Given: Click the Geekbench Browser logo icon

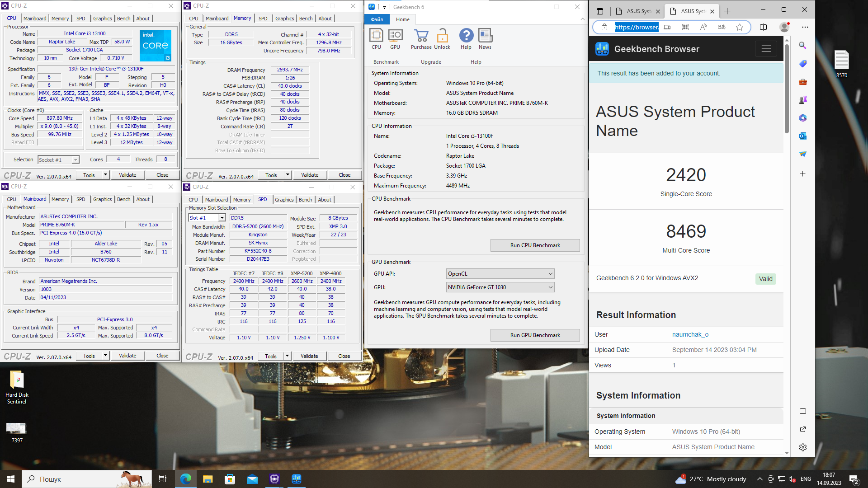Looking at the screenshot, I should click(602, 49).
